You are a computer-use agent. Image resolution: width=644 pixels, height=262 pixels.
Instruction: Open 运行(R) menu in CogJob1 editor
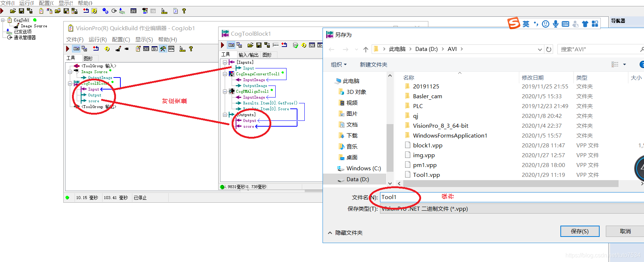click(98, 39)
